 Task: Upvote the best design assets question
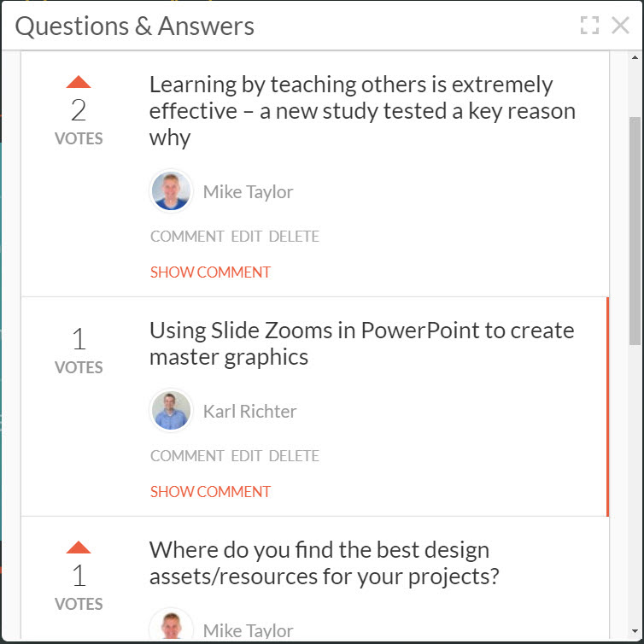click(x=79, y=547)
